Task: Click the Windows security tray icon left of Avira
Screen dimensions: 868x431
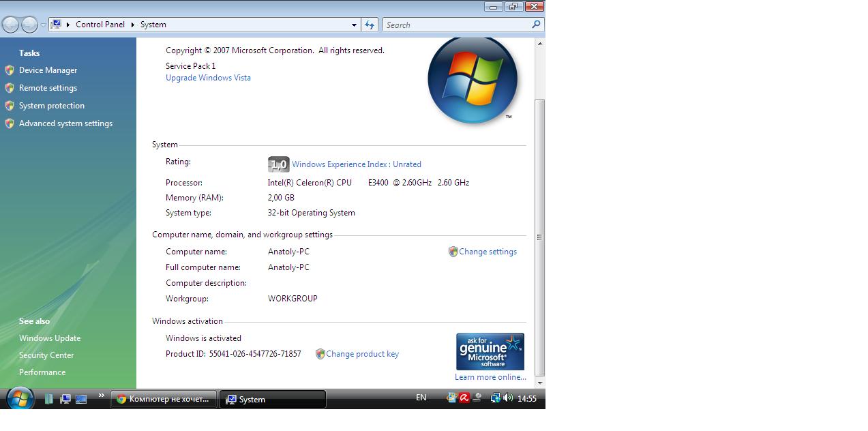Action: click(452, 398)
